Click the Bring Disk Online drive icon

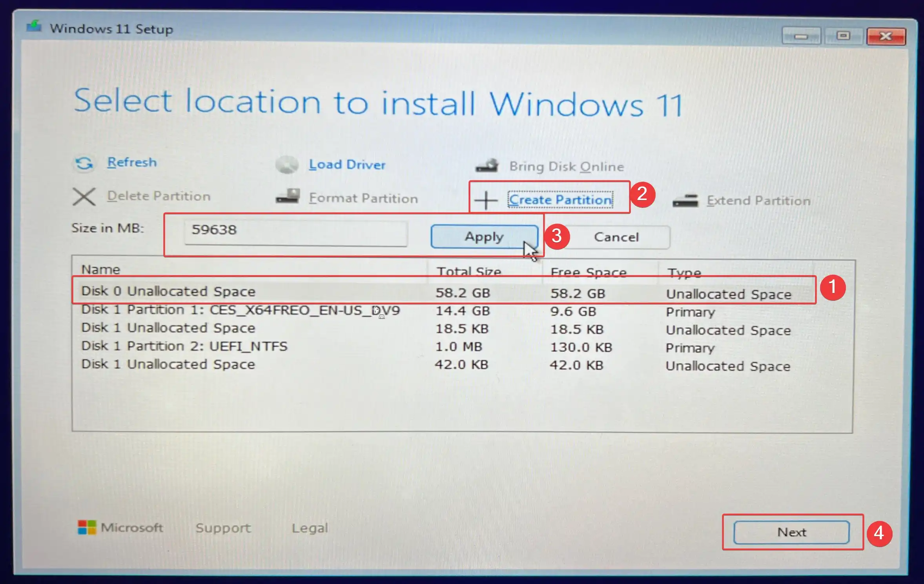487,166
